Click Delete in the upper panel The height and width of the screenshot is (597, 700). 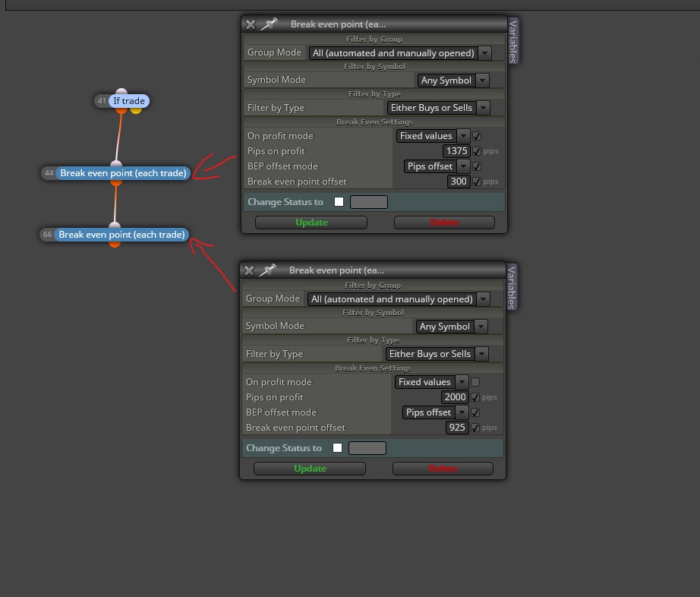click(x=444, y=223)
